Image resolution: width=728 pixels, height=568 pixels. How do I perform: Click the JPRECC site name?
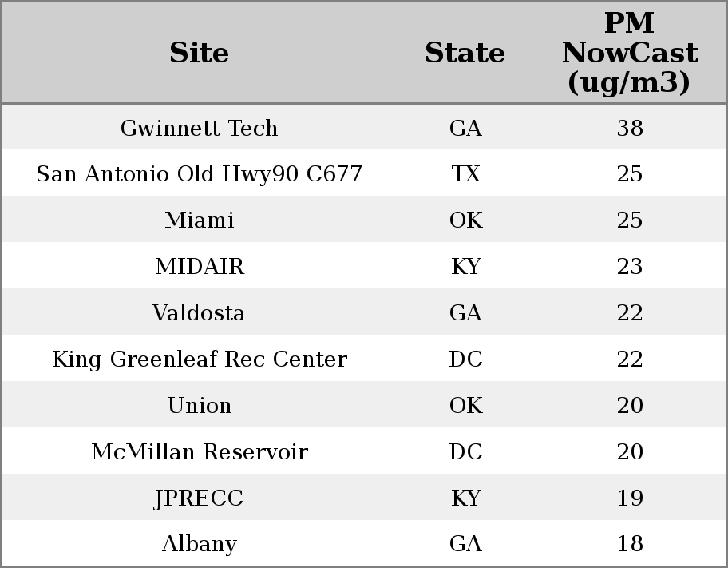click(x=199, y=498)
